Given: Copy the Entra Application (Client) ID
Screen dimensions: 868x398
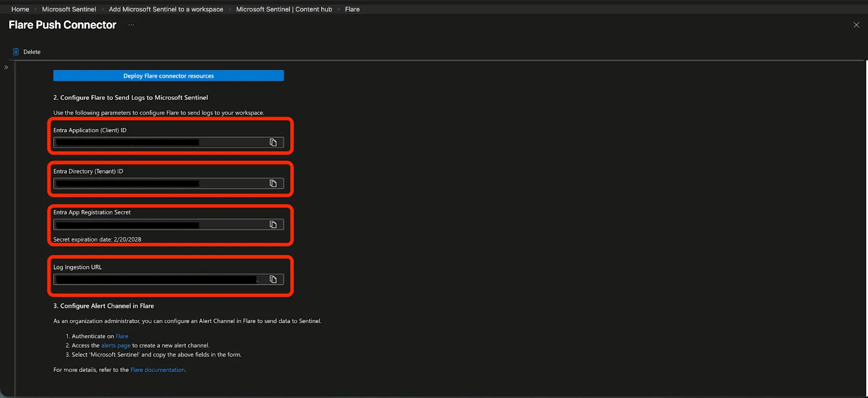Looking at the screenshot, I should (x=273, y=143).
